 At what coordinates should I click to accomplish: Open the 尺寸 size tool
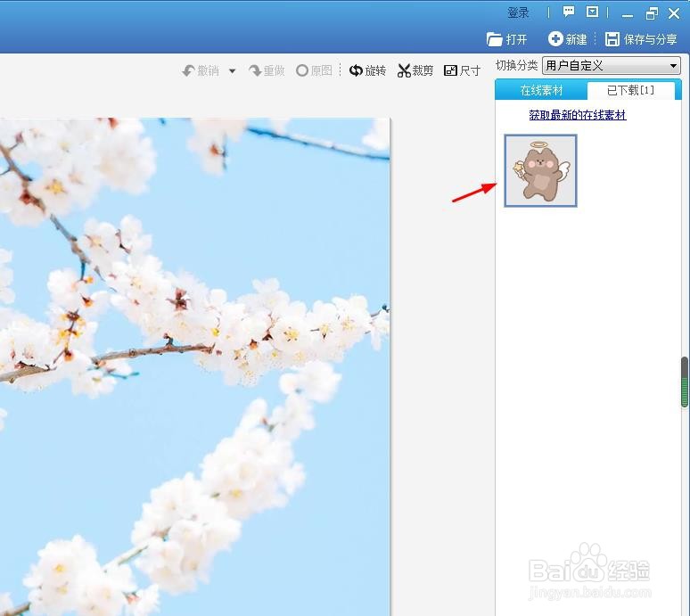coord(462,70)
